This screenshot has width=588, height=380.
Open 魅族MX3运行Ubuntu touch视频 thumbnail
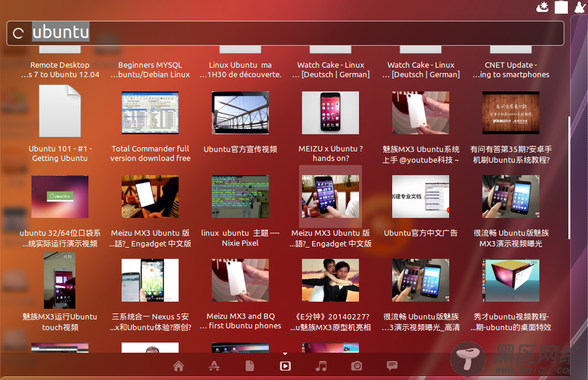[x=59, y=281]
